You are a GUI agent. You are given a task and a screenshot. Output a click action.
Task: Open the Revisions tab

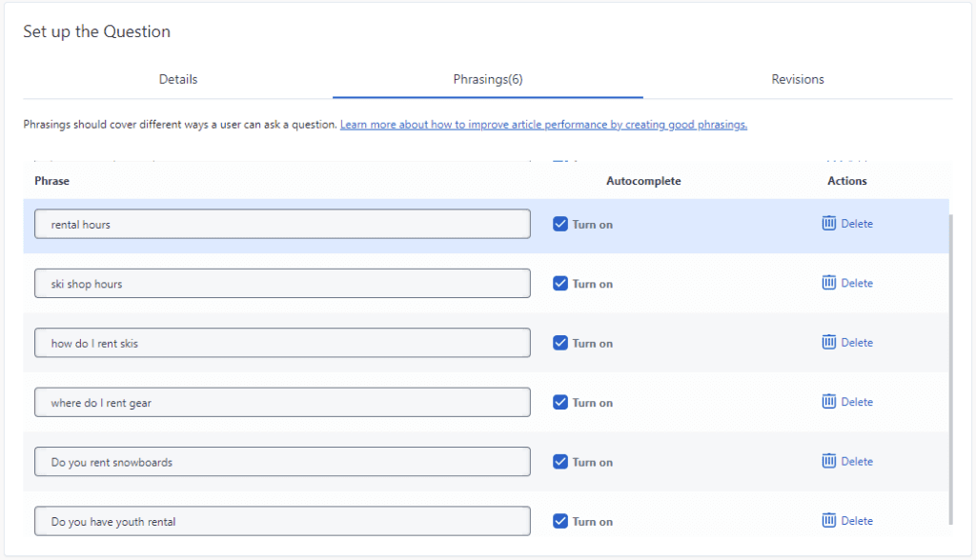[798, 79]
